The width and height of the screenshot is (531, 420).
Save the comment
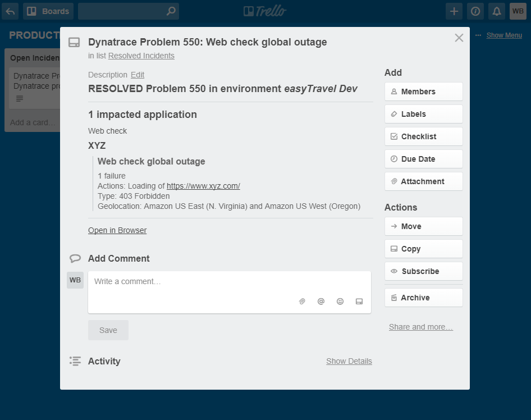point(108,330)
